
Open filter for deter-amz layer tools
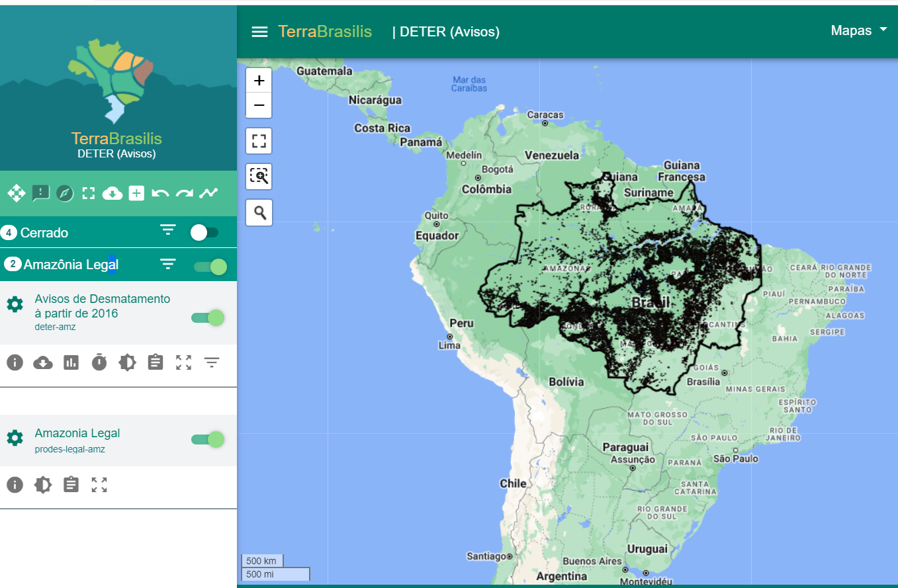tap(212, 362)
